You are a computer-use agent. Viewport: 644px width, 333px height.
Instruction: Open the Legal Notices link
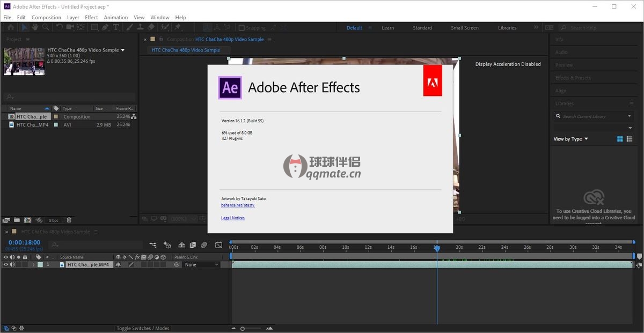[233, 218]
